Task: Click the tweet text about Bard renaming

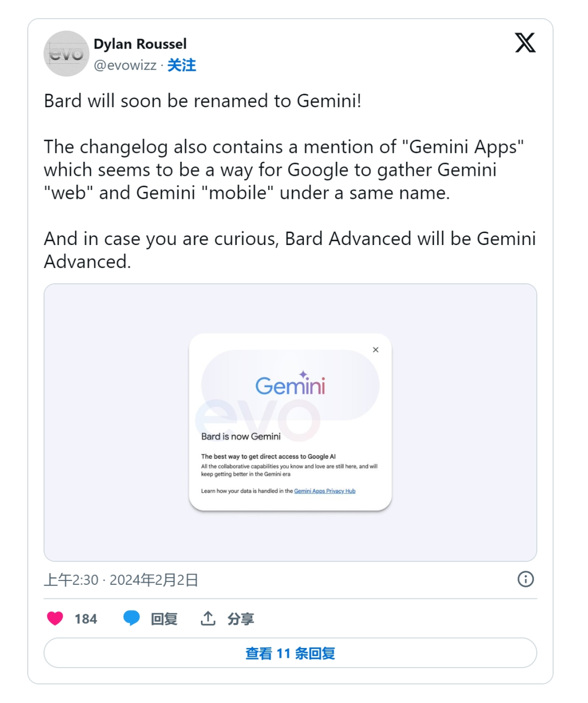Action: (203, 101)
